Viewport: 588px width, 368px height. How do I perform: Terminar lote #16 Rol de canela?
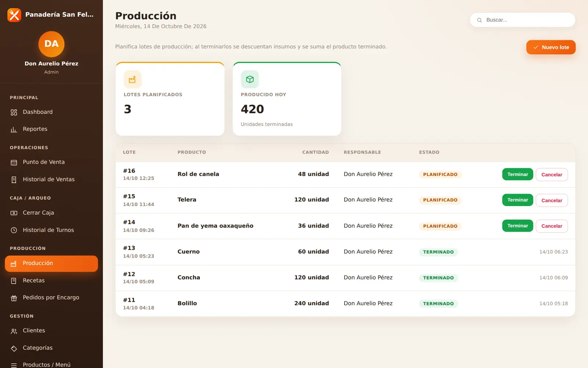(x=517, y=174)
